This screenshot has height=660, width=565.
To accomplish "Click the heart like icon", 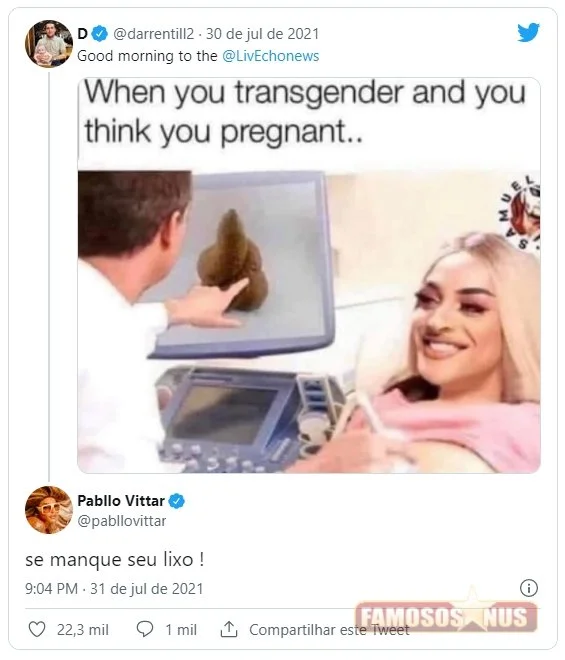I will point(37,629).
